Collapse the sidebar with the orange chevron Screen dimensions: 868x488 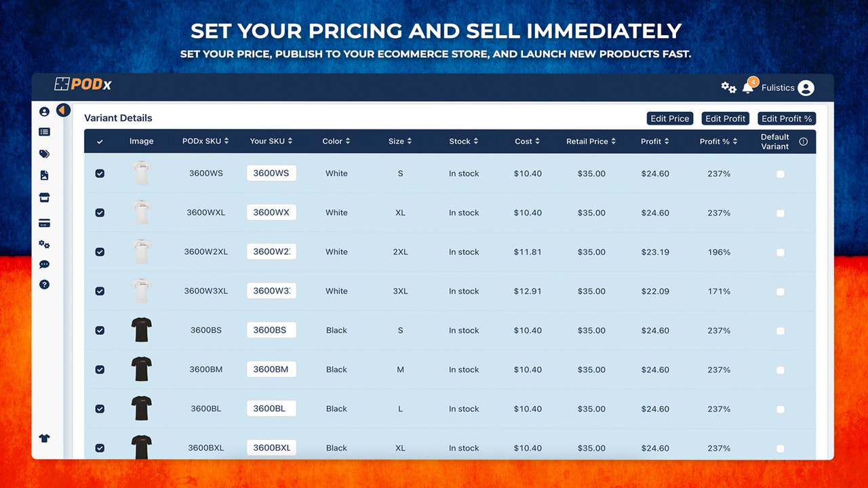coord(63,109)
